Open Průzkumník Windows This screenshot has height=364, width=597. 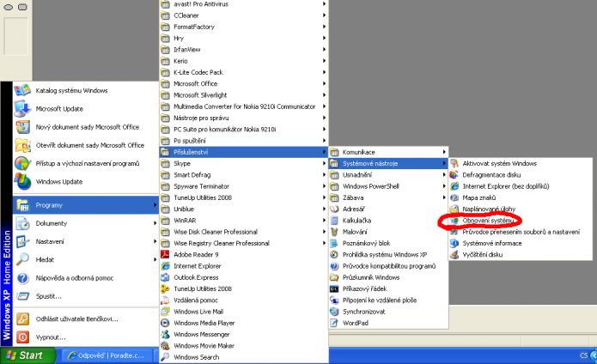click(388, 277)
